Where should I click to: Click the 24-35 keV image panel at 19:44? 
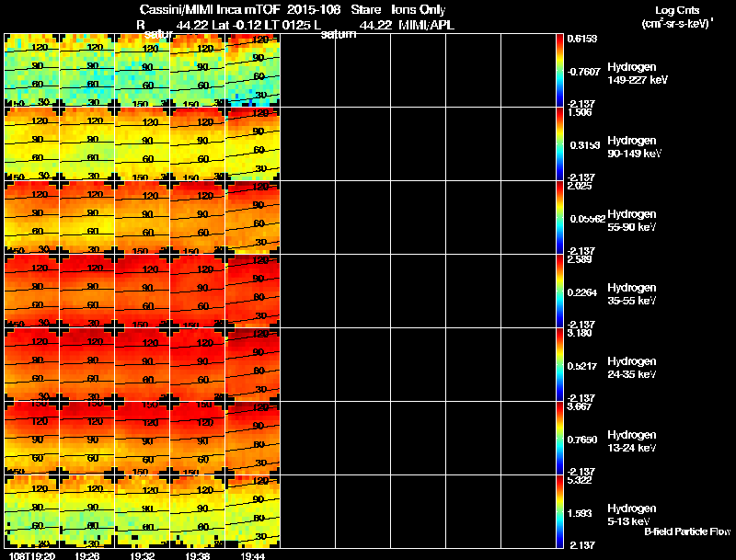coord(253,364)
